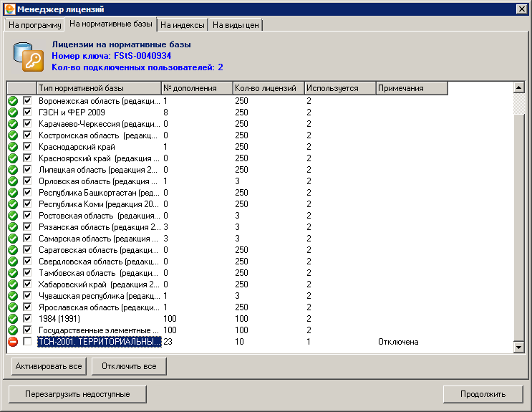Click the scrollbar down arrow in the list

[x=520, y=347]
